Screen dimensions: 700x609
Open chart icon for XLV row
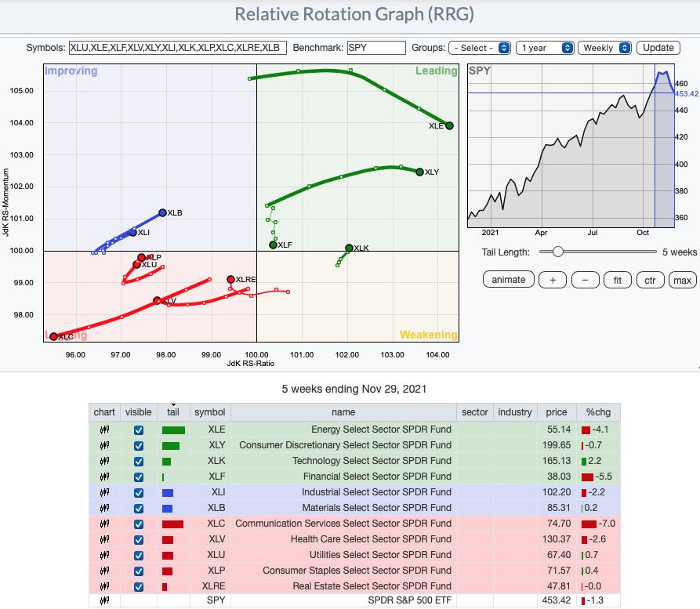coord(104,539)
